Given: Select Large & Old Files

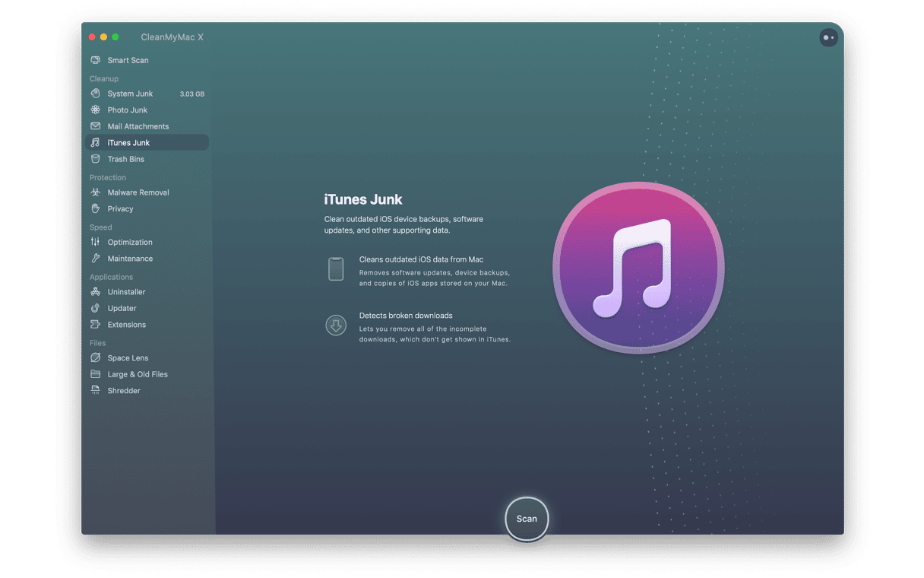Looking at the screenshot, I should [137, 374].
